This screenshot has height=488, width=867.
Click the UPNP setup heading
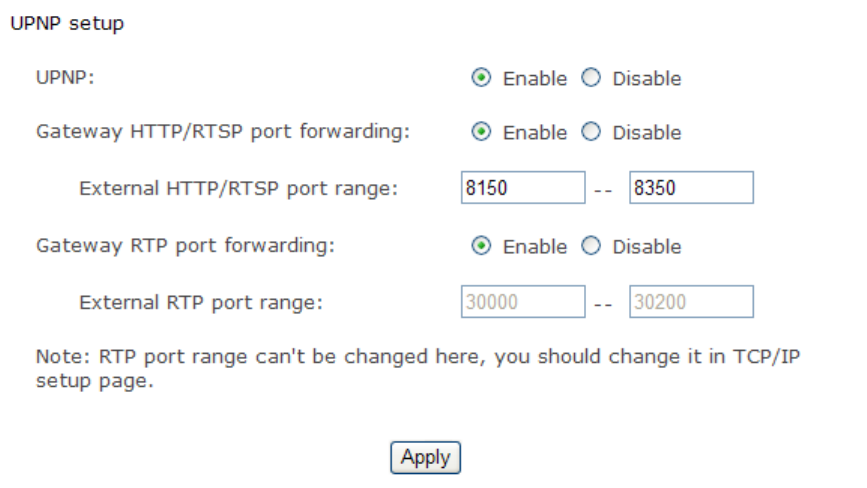67,24
